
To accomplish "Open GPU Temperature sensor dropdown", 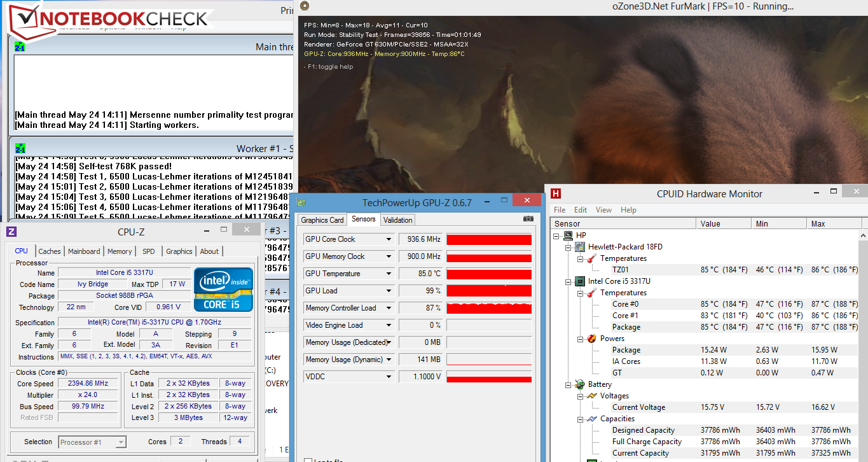I will tap(389, 274).
